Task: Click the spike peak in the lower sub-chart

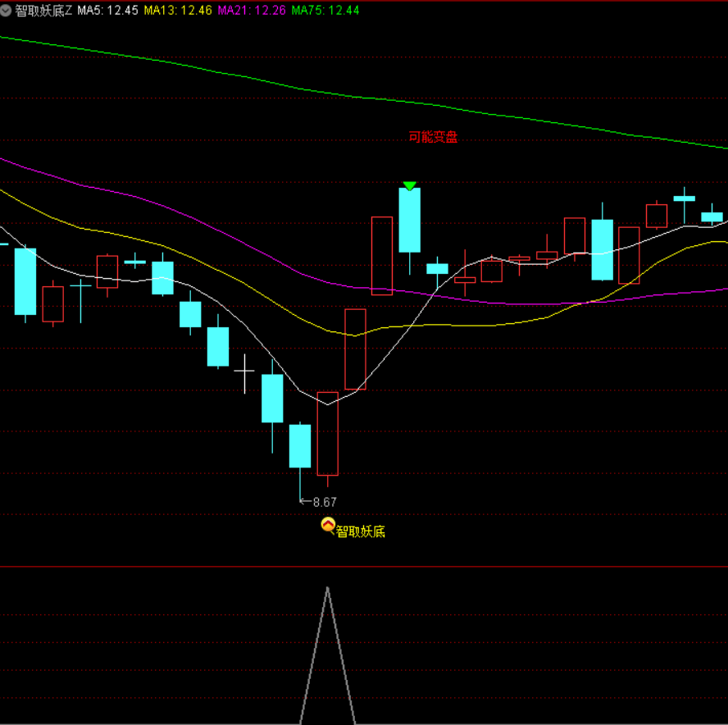Action: pos(328,589)
